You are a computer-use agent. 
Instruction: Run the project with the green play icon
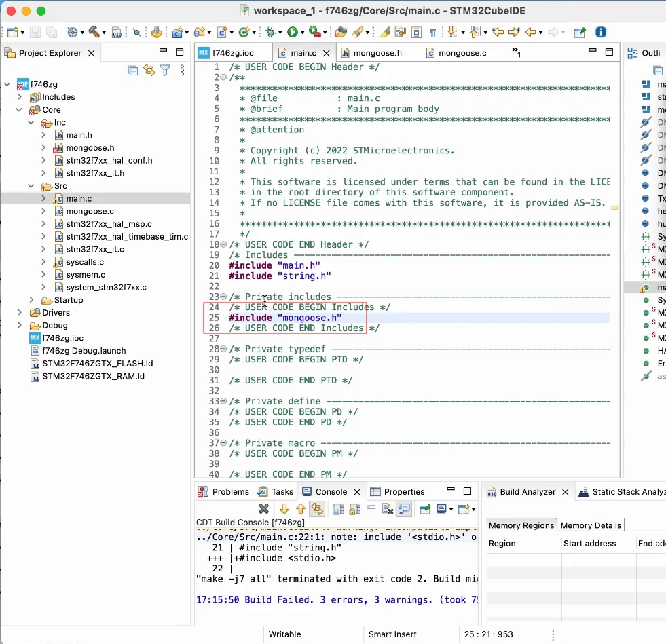pos(292,32)
